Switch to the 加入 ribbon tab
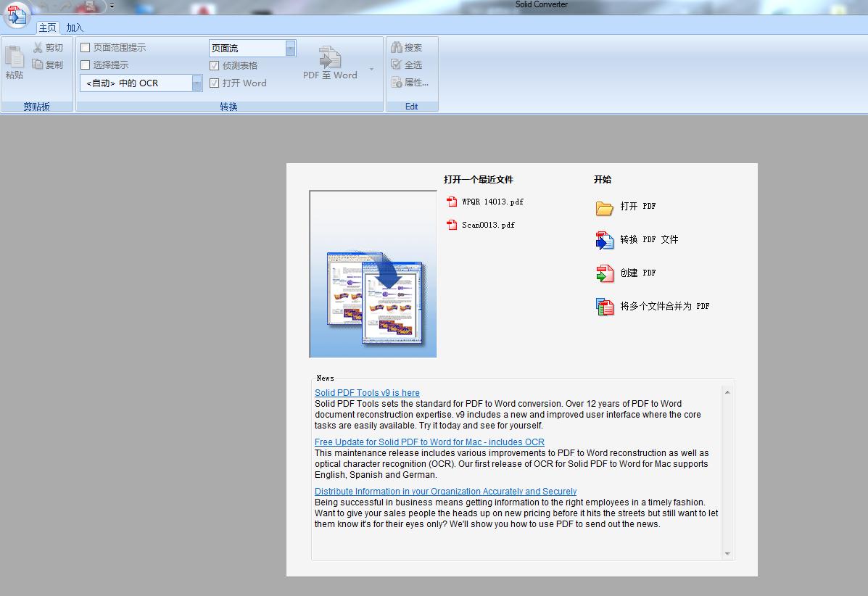This screenshot has width=868, height=596. click(x=74, y=28)
